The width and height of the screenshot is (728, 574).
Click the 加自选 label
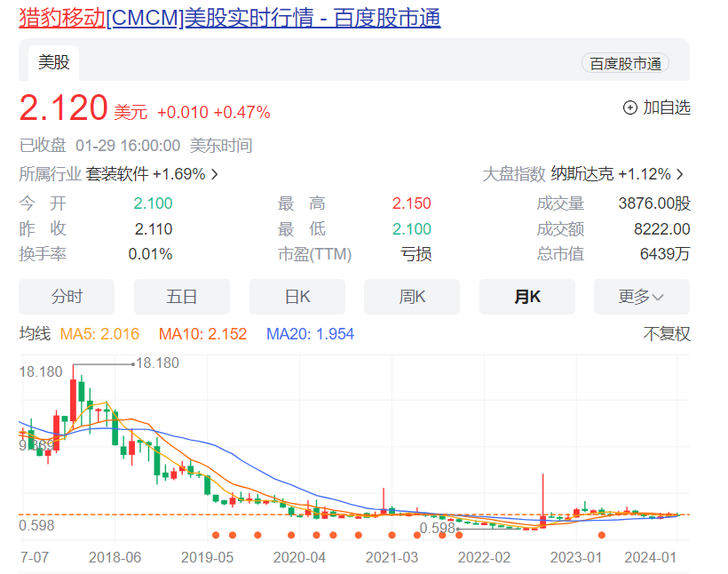[x=667, y=108]
